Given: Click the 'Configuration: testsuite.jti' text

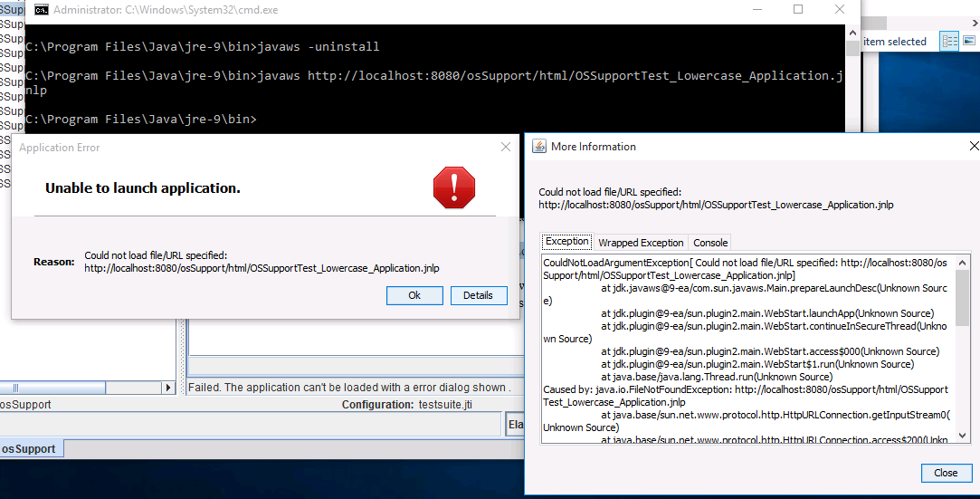Looking at the screenshot, I should click(407, 405).
